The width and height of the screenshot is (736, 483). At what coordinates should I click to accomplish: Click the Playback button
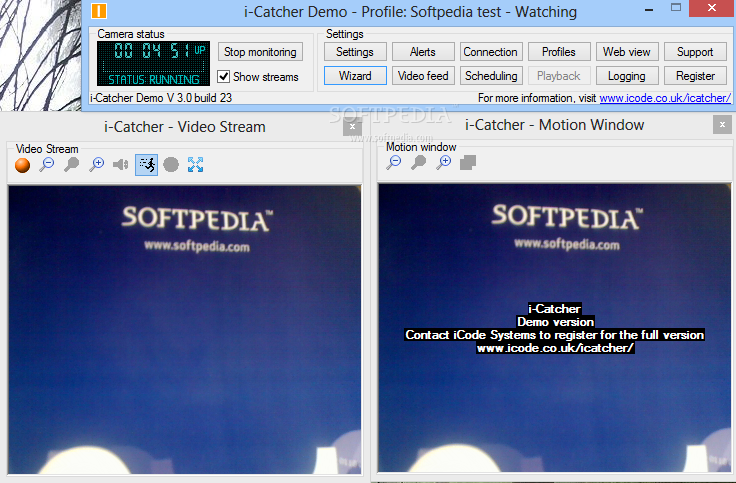(559, 76)
